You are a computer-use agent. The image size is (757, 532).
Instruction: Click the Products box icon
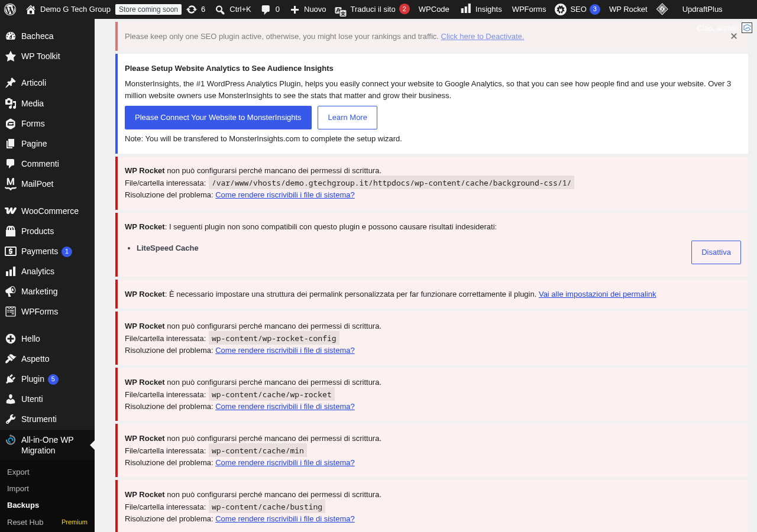pyautogui.click(x=11, y=231)
